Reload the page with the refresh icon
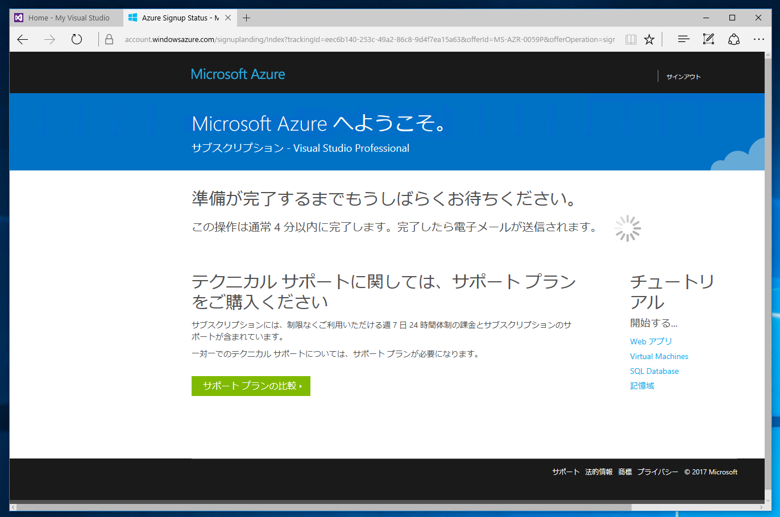Viewport: 780px width, 517px height. click(76, 39)
